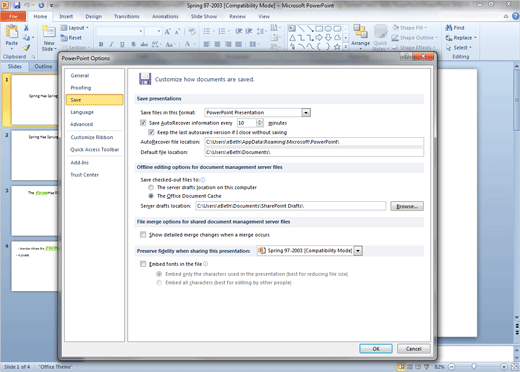Click info icon next to Embed fonts
The width and height of the screenshot is (520, 372).
[x=205, y=264]
